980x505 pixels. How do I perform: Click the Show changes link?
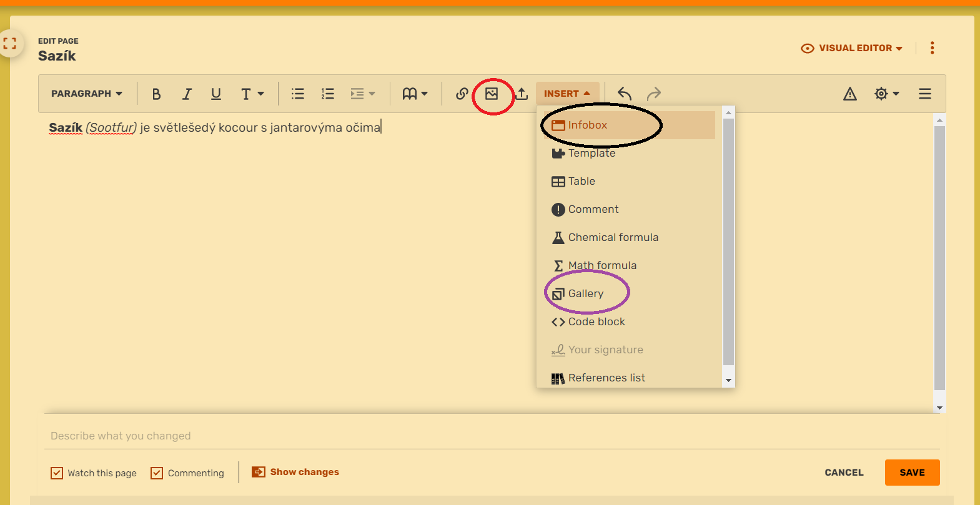[x=295, y=472]
